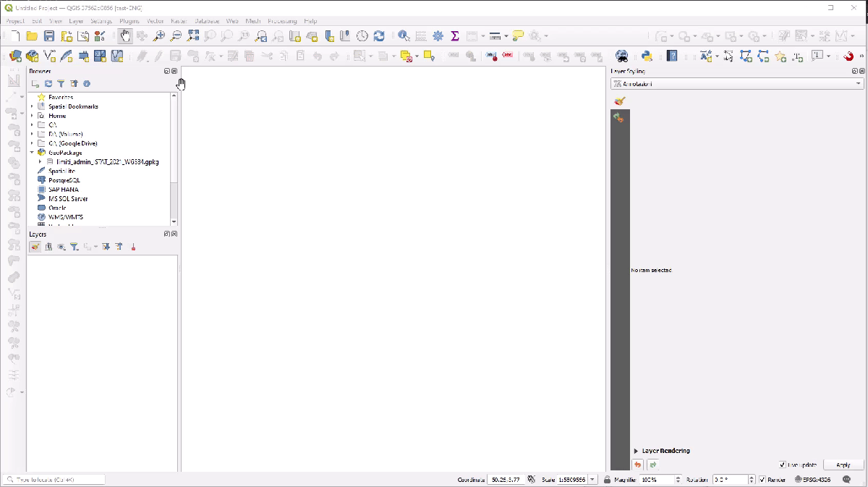868x487 pixels.
Task: Open the Processing menu
Action: click(x=282, y=21)
